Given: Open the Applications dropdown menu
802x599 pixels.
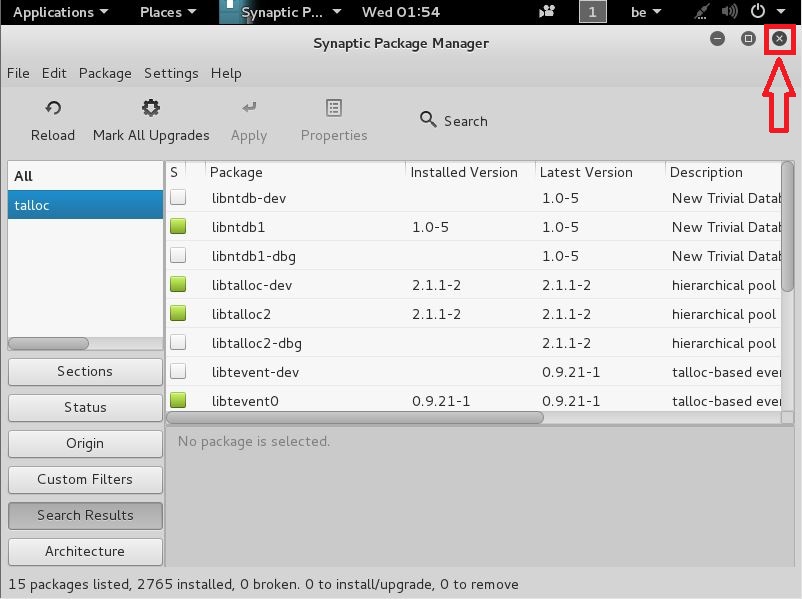Looking at the screenshot, I should pyautogui.click(x=61, y=12).
